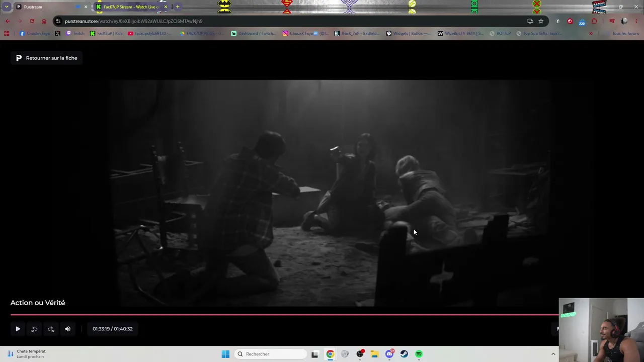Screen dimensions: 644x362
Task: Open the Dashboard / Twitch bookmark
Action: click(x=253, y=34)
